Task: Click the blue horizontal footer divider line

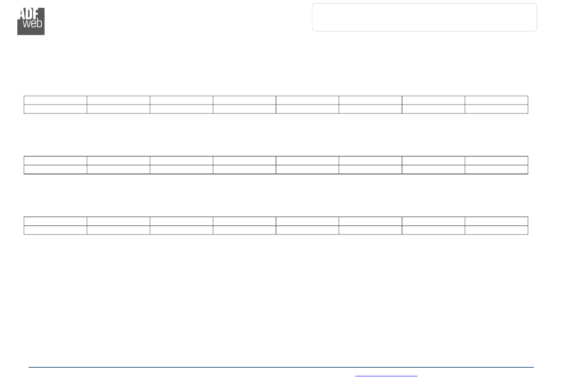Action: [281, 367]
